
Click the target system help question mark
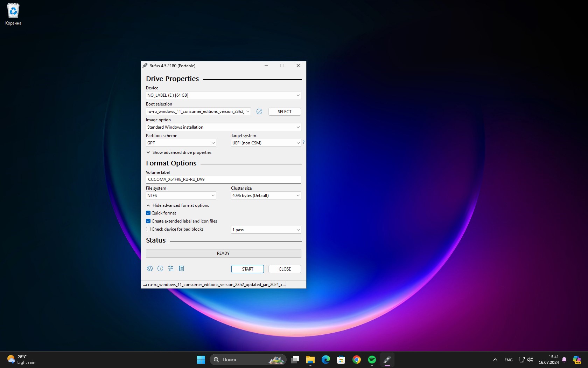303,142
